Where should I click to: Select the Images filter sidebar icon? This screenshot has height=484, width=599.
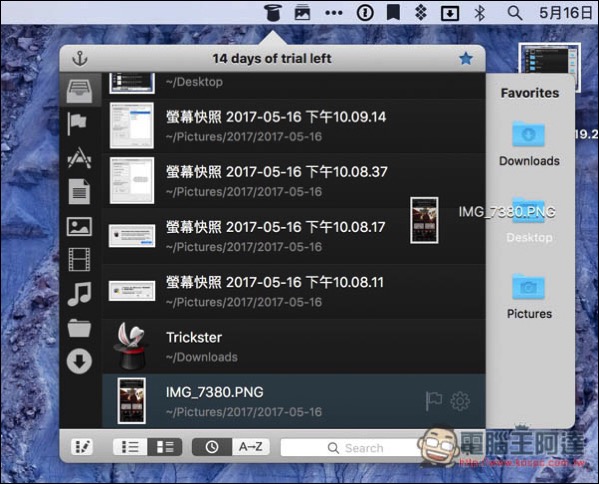click(x=79, y=227)
